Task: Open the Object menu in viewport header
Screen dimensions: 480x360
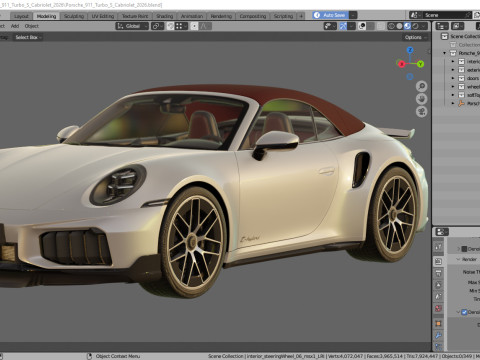Action: pyautogui.click(x=32, y=26)
